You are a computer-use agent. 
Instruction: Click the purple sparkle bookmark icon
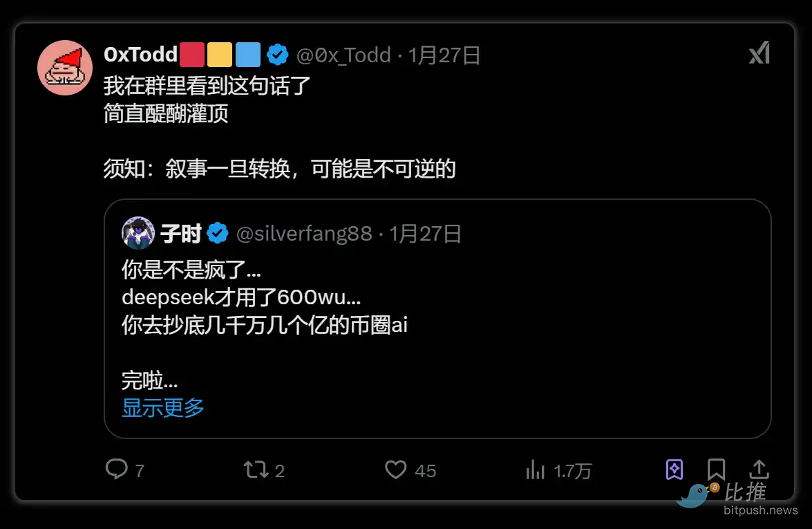point(674,470)
